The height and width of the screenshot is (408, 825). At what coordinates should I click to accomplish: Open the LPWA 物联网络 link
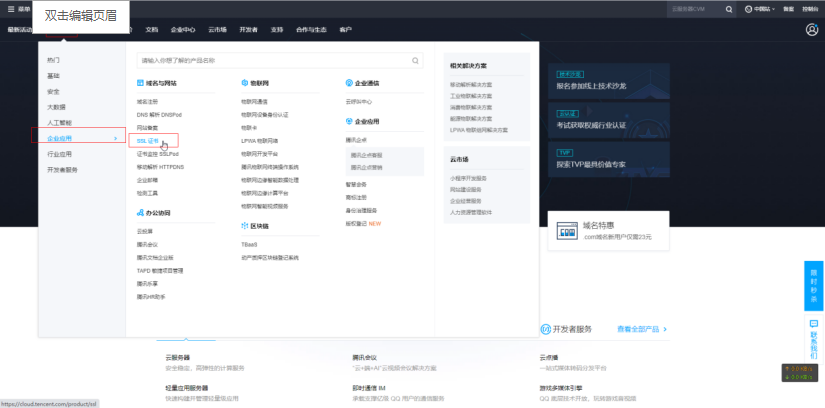coord(259,141)
